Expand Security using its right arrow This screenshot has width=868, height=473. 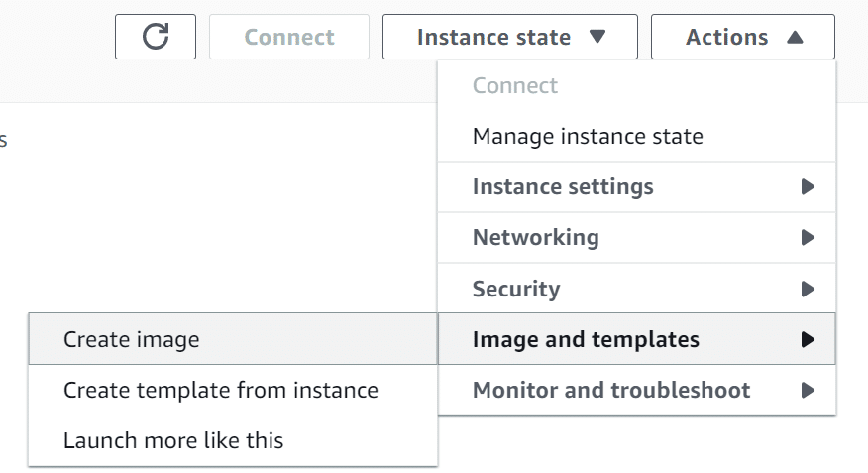tap(808, 289)
